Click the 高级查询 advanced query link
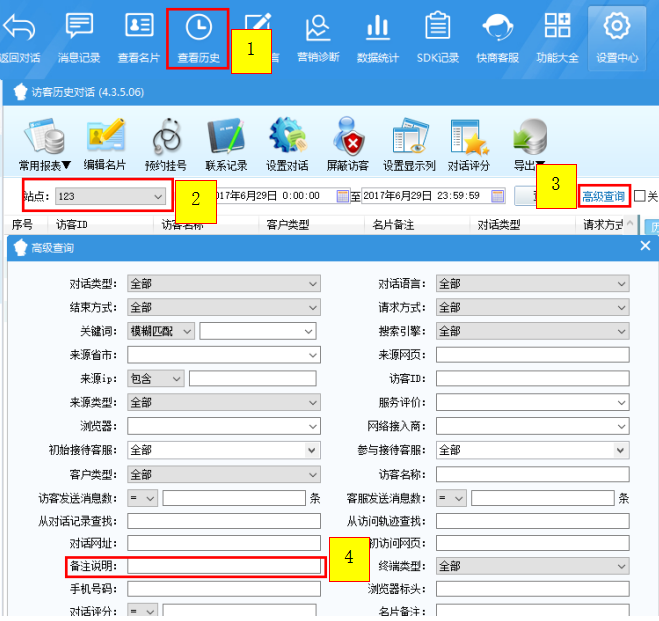Screen dimensions: 659x621 (603, 196)
